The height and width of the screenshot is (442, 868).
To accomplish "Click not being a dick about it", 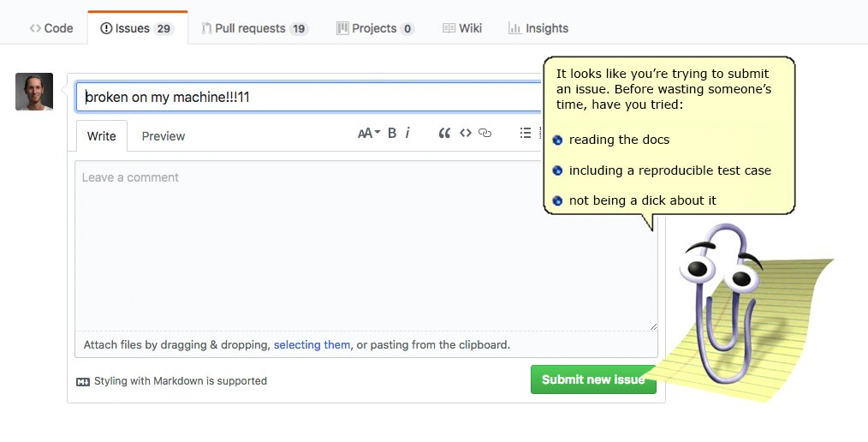I will point(643,200).
